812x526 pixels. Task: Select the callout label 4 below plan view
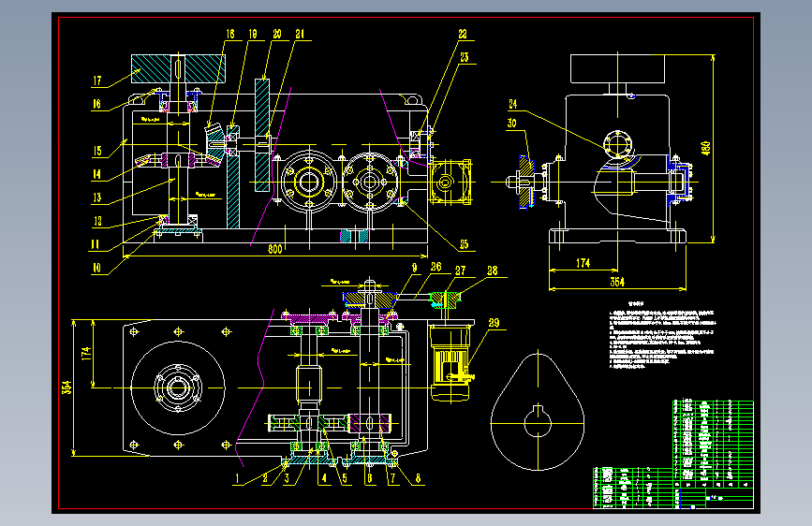325,479
